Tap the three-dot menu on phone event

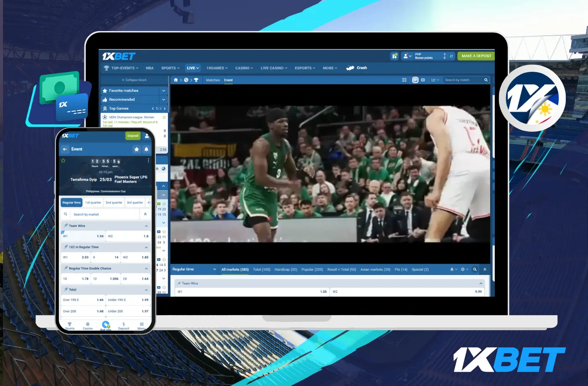pyautogui.click(x=148, y=161)
